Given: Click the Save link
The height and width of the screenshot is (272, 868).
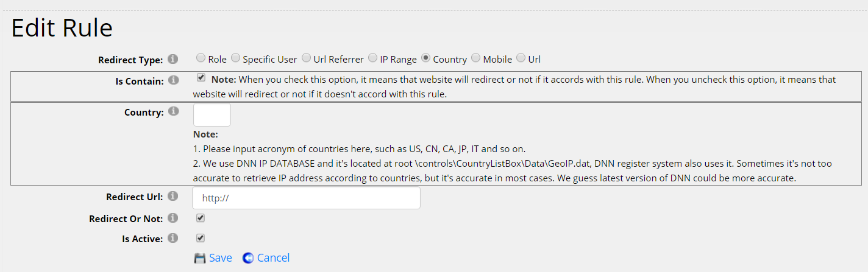Looking at the screenshot, I should click(x=220, y=258).
